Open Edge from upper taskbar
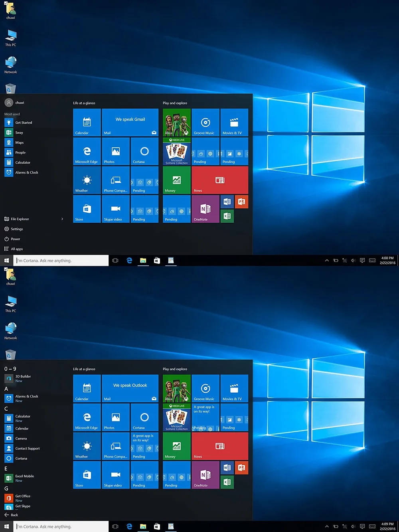Image resolution: width=399 pixels, height=532 pixels. click(129, 261)
